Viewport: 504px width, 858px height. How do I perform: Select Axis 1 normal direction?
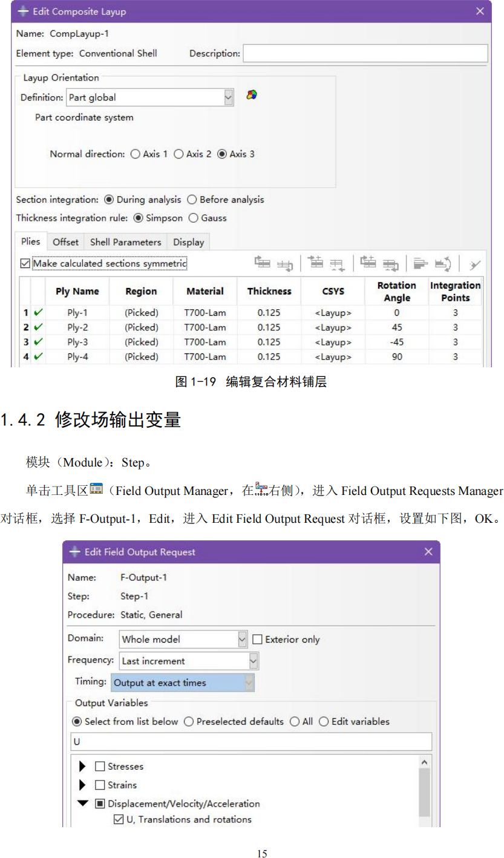pyautogui.click(x=135, y=154)
